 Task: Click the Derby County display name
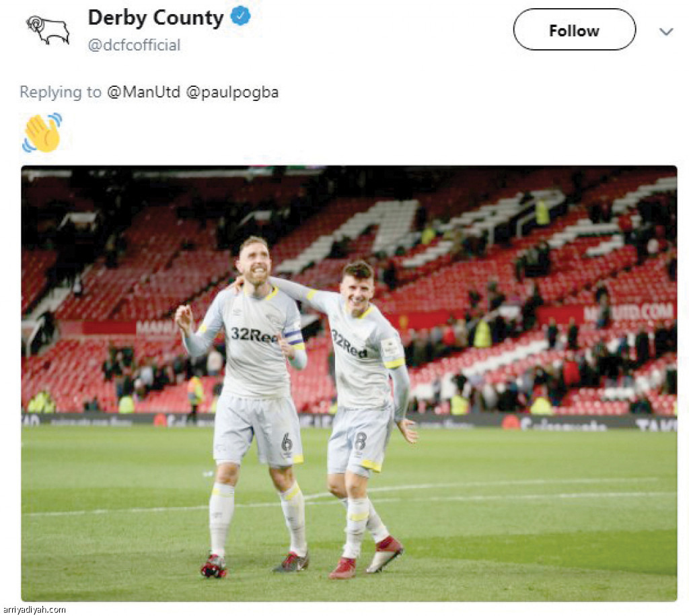(x=155, y=18)
